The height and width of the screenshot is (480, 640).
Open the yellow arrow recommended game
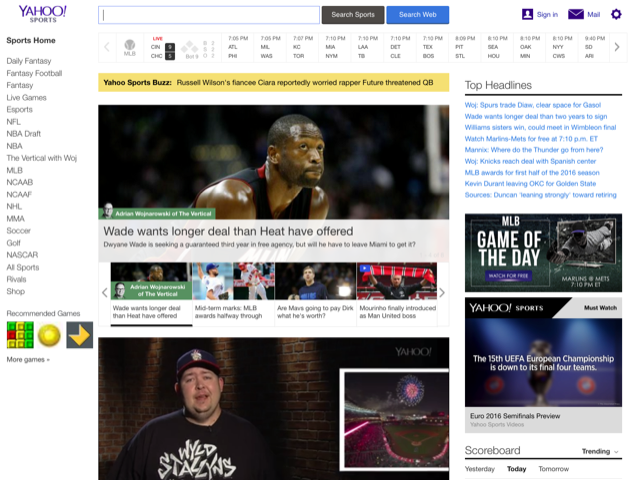tap(80, 335)
